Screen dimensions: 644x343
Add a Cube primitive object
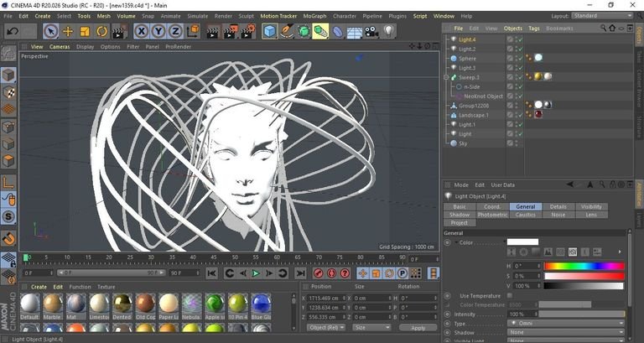(269, 31)
